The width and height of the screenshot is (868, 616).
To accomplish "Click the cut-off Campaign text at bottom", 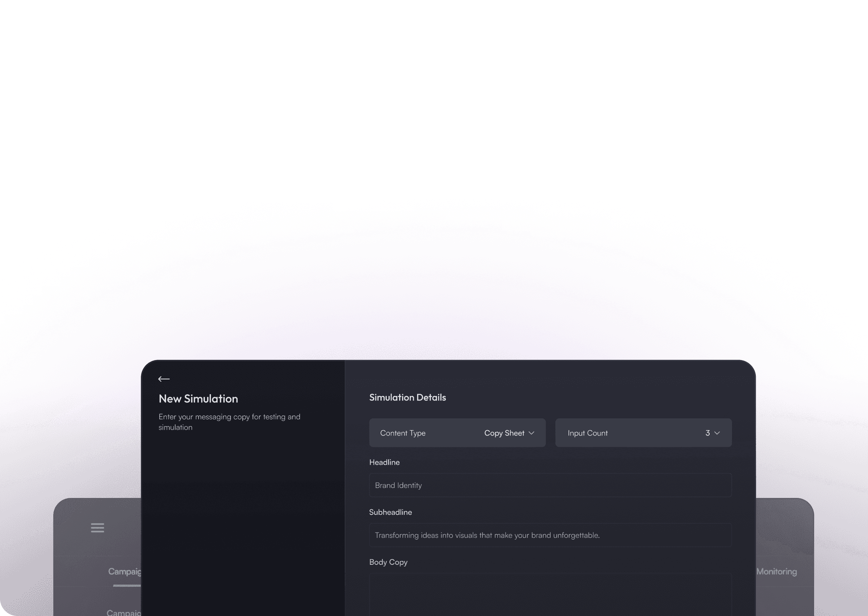I will [124, 612].
